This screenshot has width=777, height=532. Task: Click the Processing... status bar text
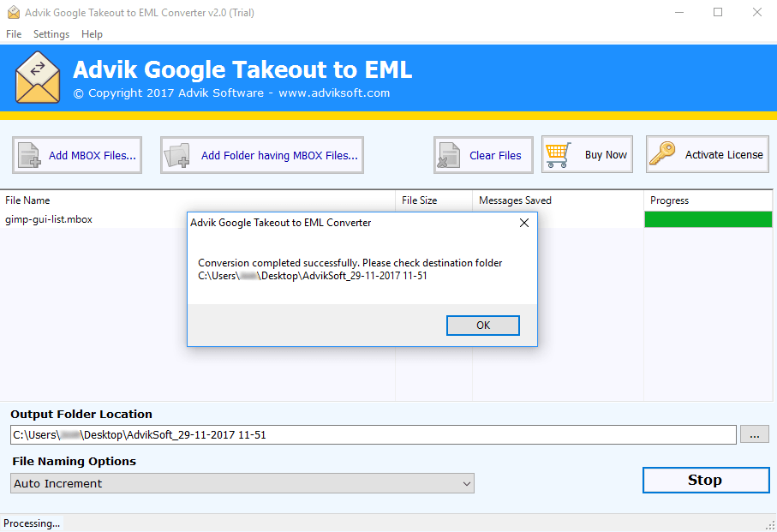click(32, 523)
